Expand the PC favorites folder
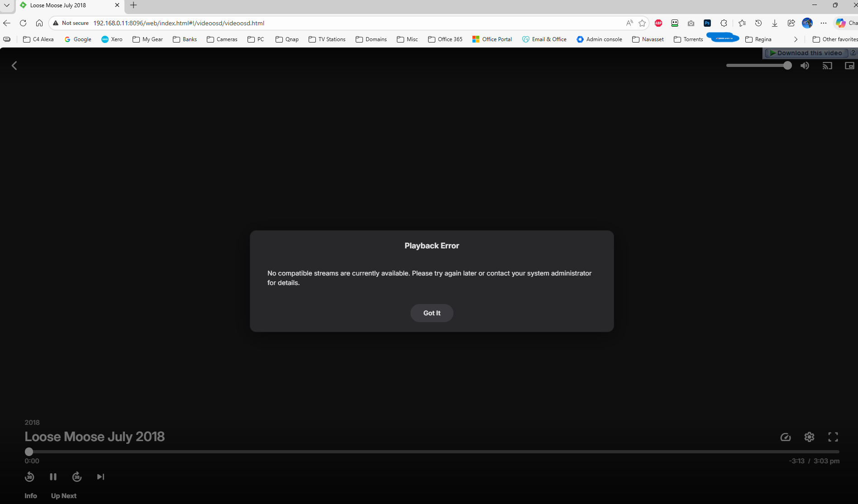Image resolution: width=858 pixels, height=504 pixels. 256,39
